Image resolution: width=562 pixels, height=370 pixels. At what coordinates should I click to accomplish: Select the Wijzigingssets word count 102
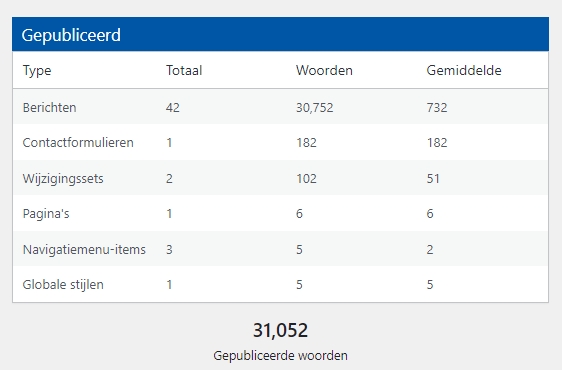[x=306, y=179]
